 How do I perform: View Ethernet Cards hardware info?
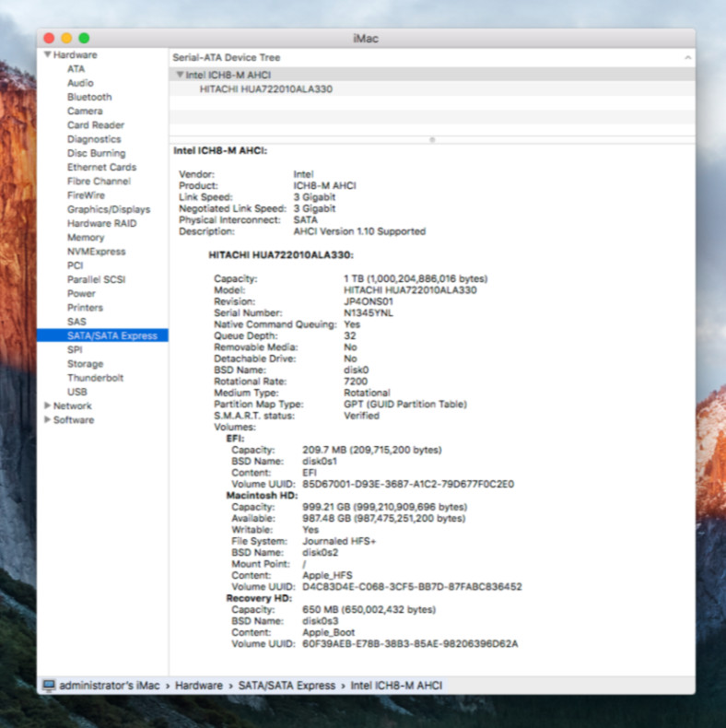coord(101,167)
